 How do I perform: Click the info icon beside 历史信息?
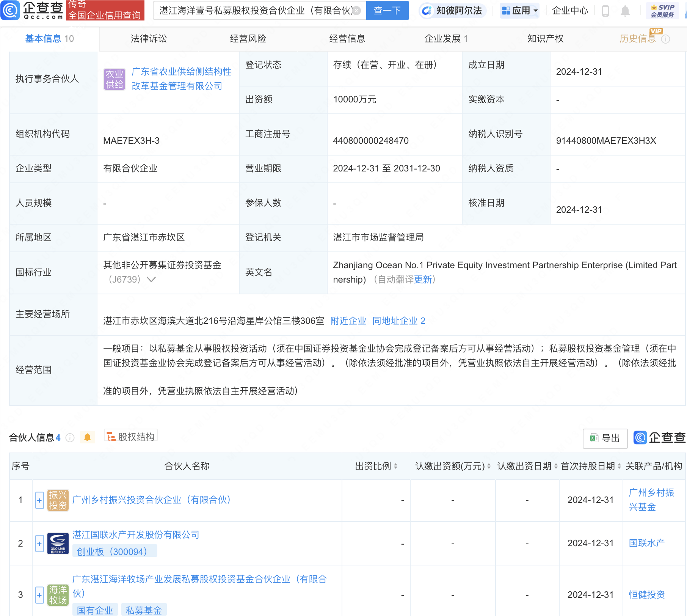point(665,39)
